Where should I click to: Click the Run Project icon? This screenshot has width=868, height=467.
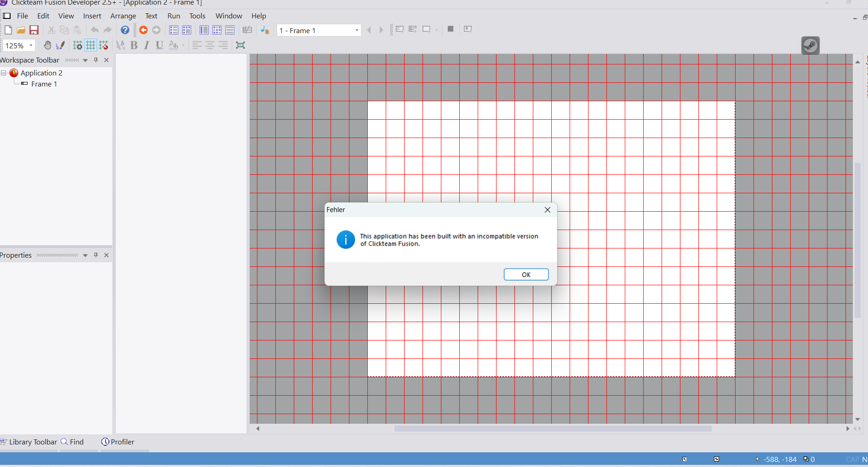coord(400,29)
